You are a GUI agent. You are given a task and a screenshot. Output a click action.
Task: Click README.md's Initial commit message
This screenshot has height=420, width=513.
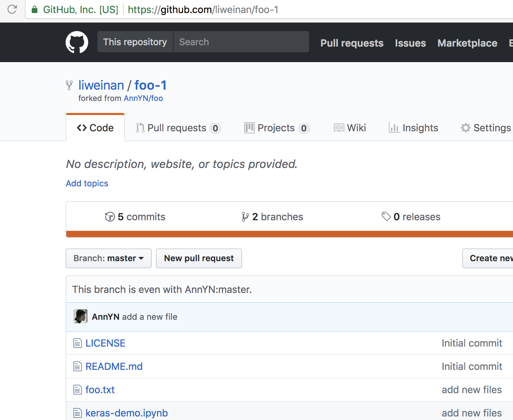point(472,366)
